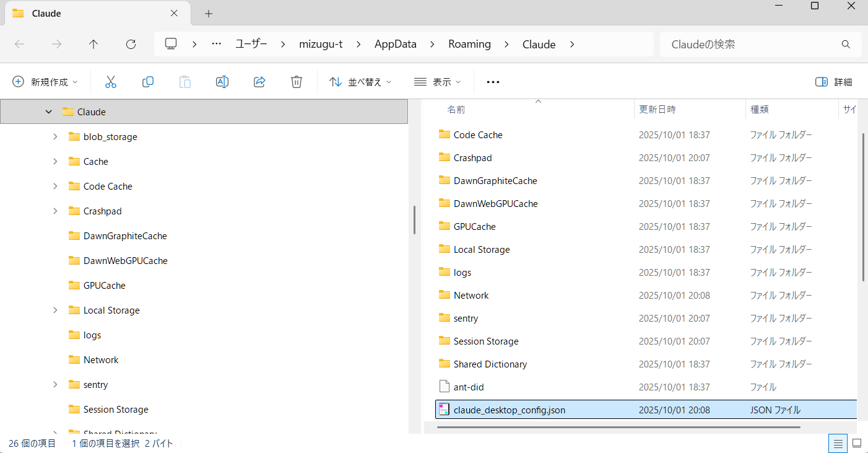The height and width of the screenshot is (453, 868).
Task: Switch to details list view layout
Action: click(837, 443)
